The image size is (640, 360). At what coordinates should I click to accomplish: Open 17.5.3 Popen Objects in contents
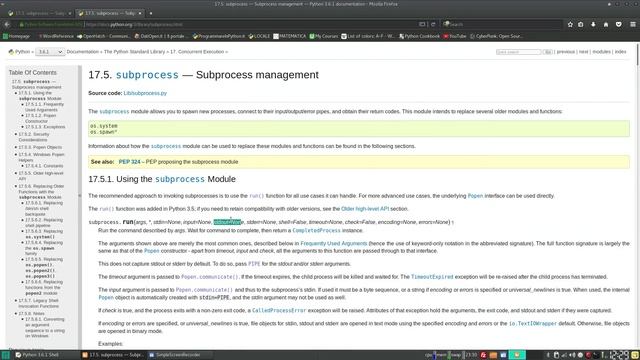click(40, 147)
